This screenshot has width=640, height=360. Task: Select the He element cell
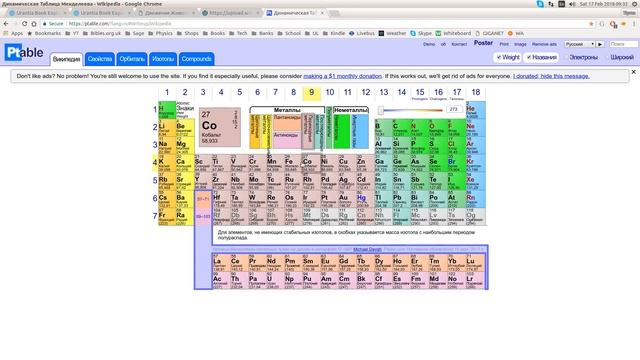click(477, 110)
